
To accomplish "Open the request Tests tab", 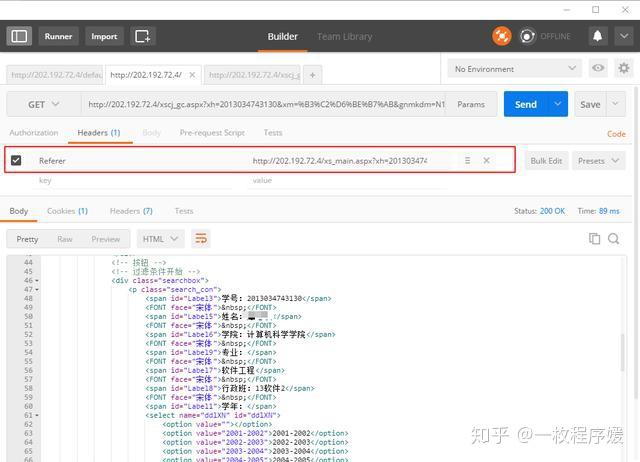I will 273,133.
